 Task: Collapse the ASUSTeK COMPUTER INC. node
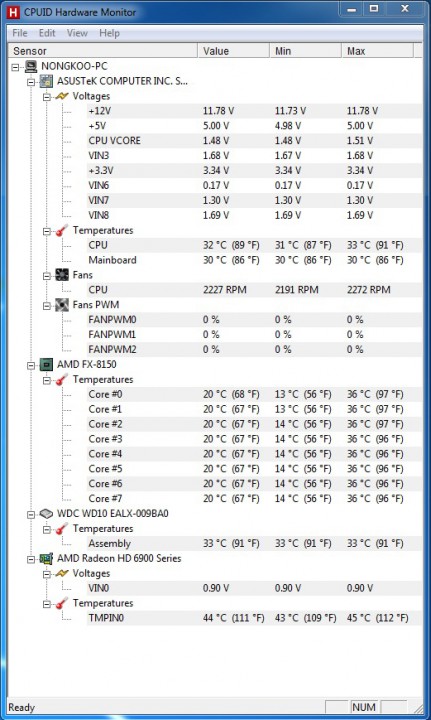tap(31, 82)
